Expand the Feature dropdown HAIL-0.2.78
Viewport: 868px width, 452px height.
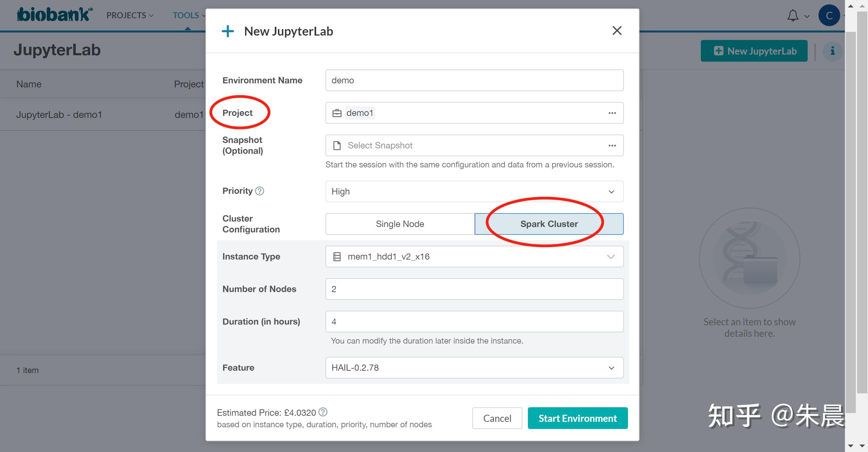tap(474, 368)
